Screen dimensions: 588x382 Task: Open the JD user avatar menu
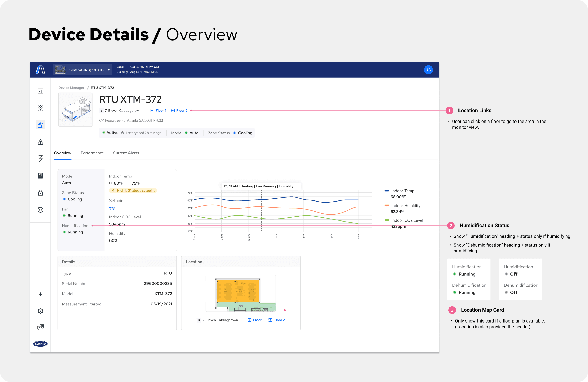(x=428, y=70)
